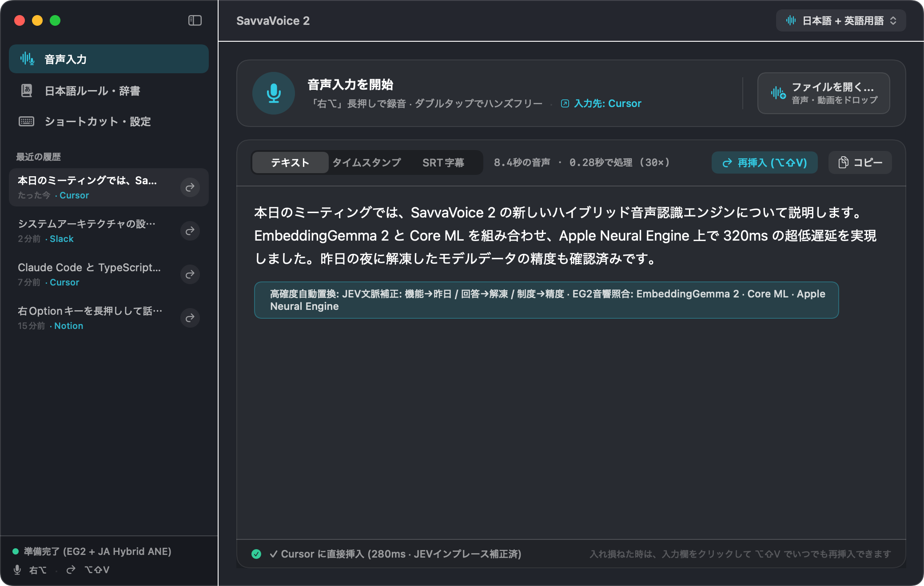Open ショートカット・設定 in the sidebar

109,122
